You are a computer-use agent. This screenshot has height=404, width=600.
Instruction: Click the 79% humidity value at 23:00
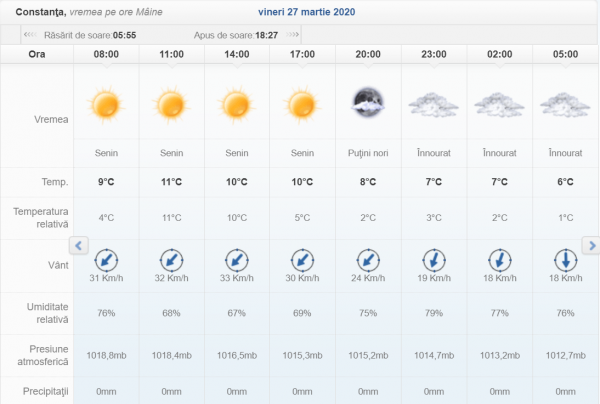tap(432, 313)
